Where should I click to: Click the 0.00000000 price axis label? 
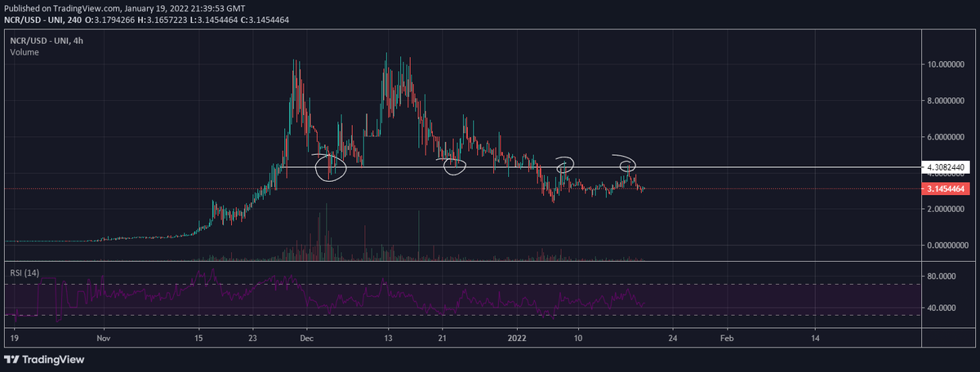pyautogui.click(x=947, y=246)
